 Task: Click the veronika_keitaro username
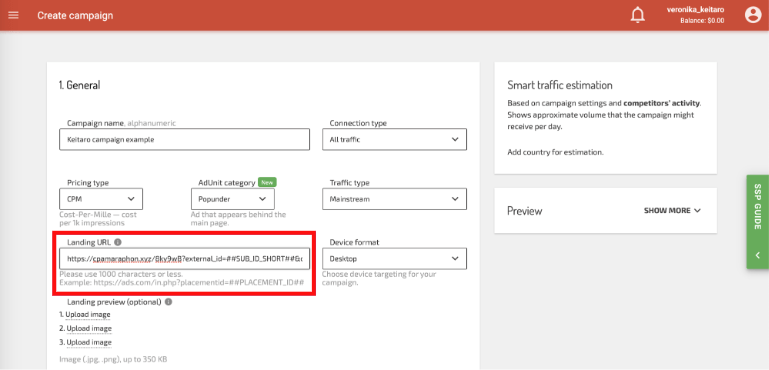tap(695, 10)
